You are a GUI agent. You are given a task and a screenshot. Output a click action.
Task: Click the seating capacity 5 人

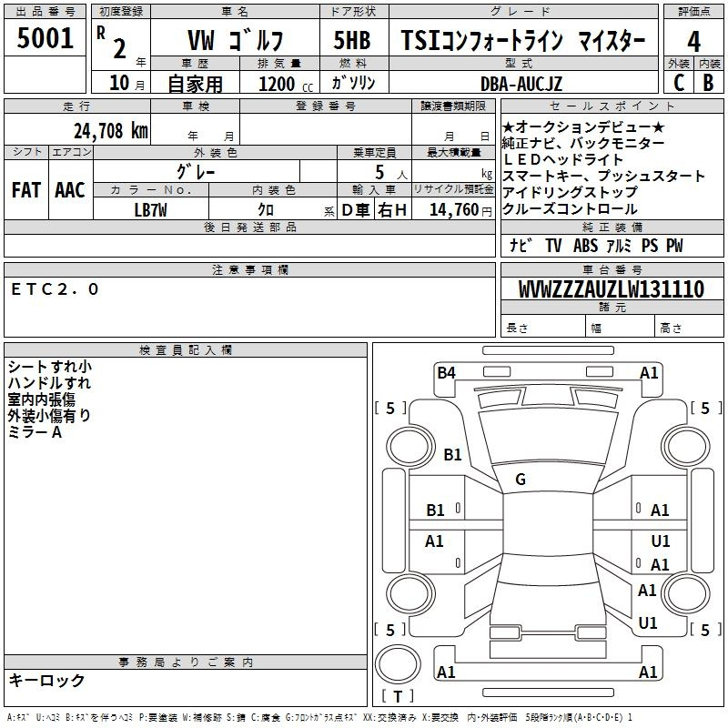[x=391, y=173]
